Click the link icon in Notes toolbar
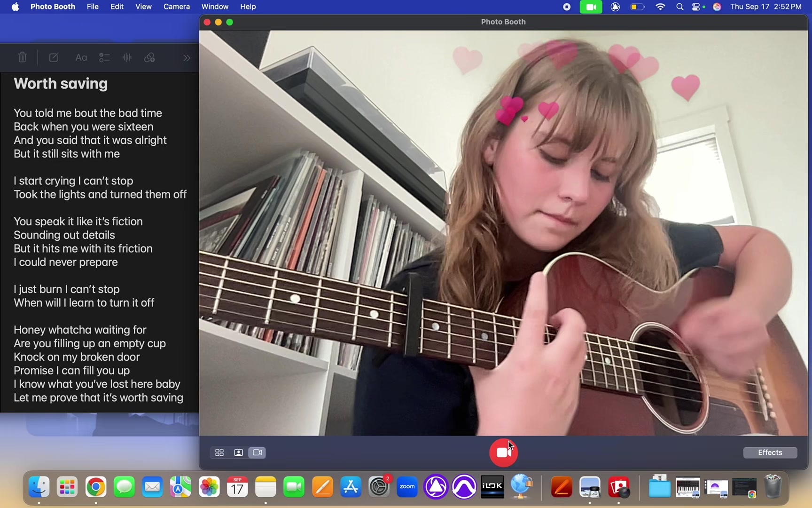Screen dimensions: 812x508 149,57
